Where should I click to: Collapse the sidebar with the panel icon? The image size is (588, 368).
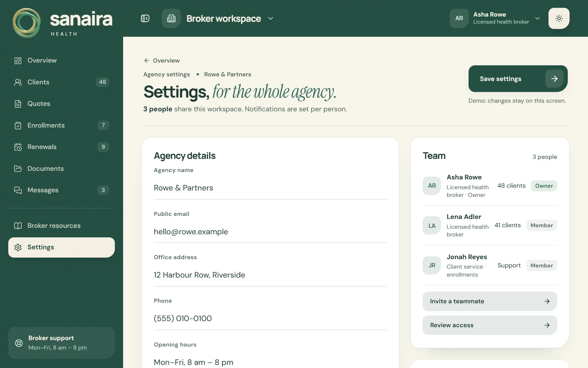point(145,18)
